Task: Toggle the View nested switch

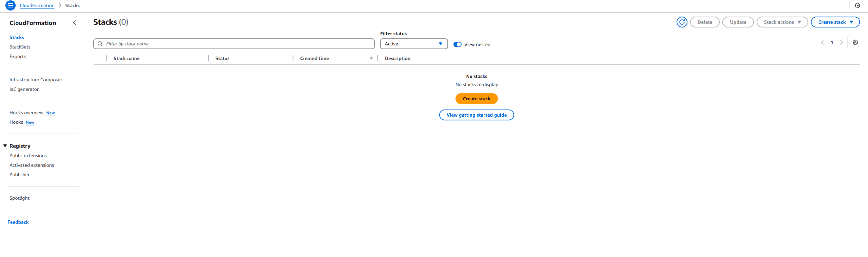Action: coord(457,45)
